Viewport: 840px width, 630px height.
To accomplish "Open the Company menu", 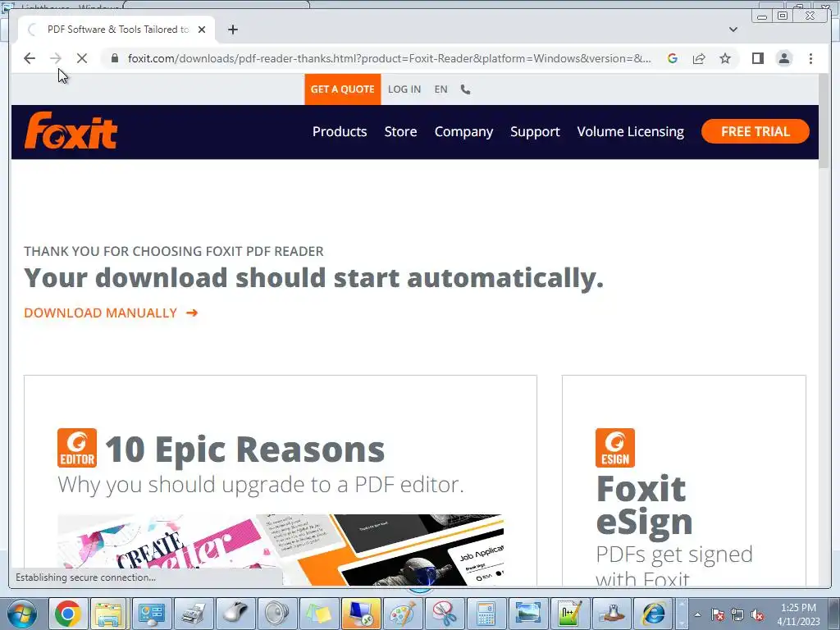I will 463,132.
